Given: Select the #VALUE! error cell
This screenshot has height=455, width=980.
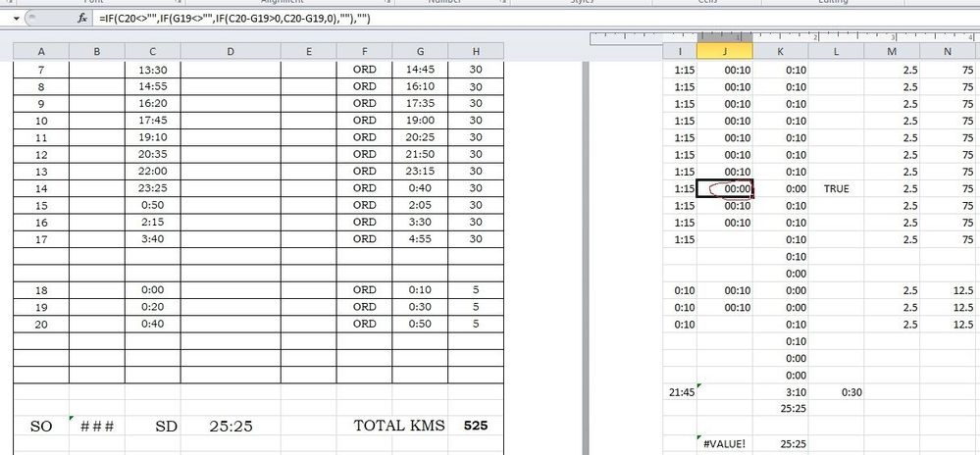Looking at the screenshot, I should [725, 444].
